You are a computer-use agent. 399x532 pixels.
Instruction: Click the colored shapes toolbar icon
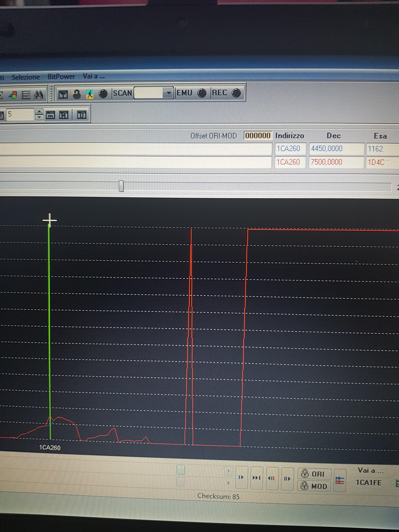coord(13,95)
